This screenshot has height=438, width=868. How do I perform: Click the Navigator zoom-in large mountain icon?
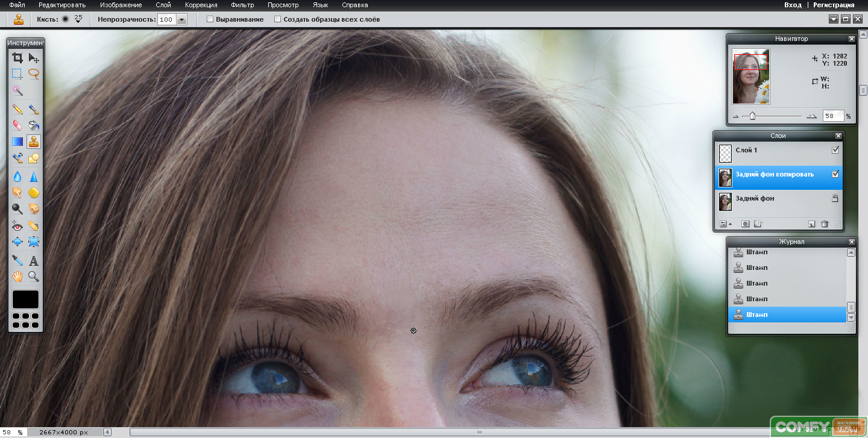[x=812, y=116]
